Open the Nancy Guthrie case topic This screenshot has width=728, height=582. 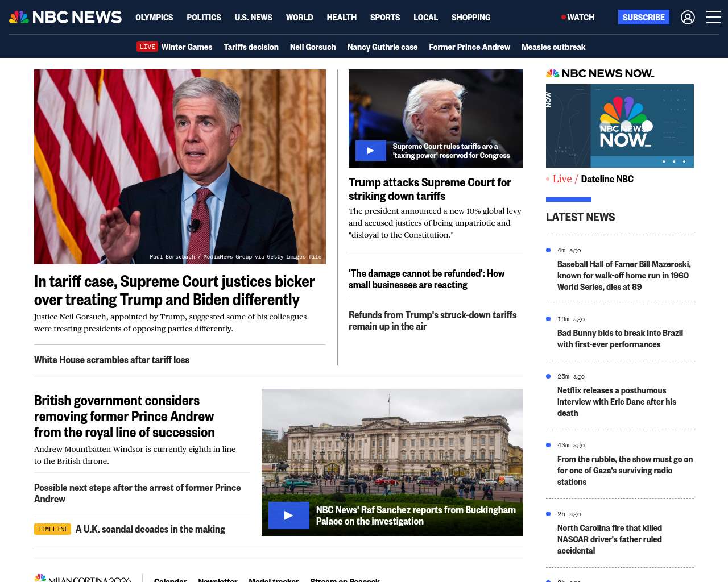click(x=382, y=47)
